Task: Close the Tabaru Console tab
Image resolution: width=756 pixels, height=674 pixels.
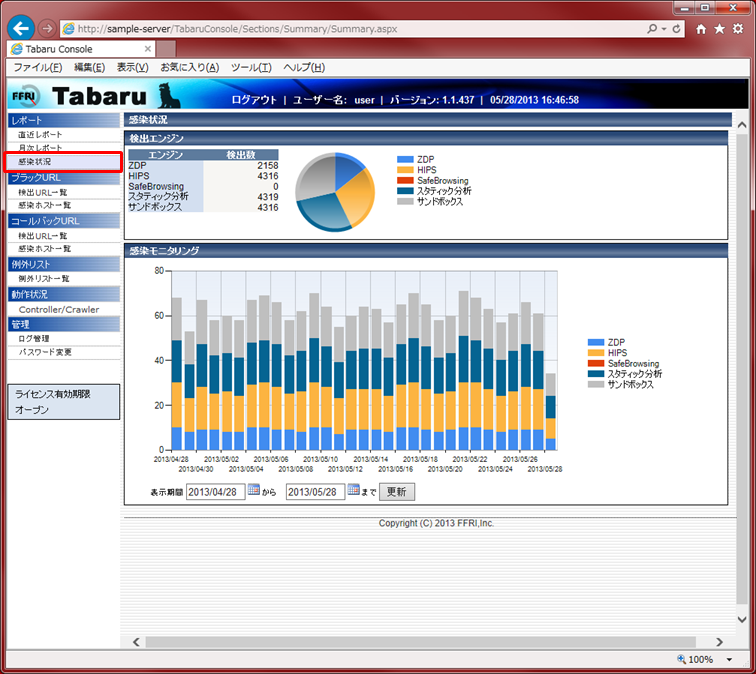Action: [148, 48]
